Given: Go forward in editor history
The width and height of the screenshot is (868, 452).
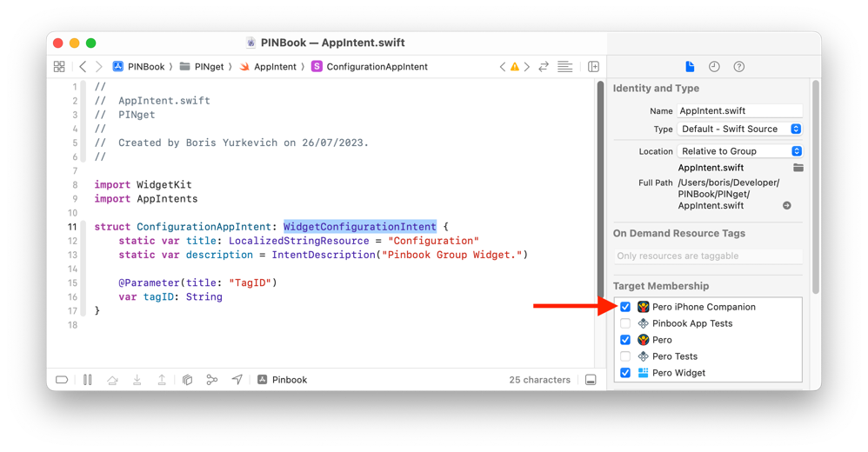Looking at the screenshot, I should 98,66.
